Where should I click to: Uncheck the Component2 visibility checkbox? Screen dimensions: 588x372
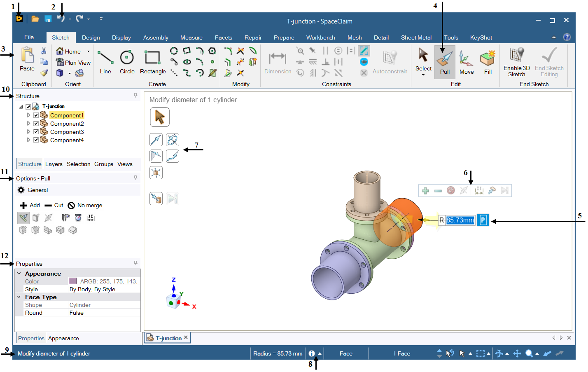pos(36,124)
